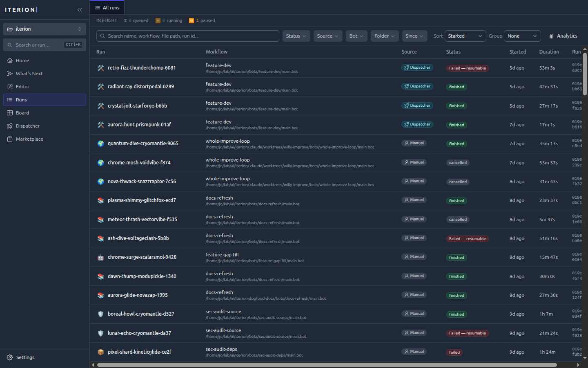The width and height of the screenshot is (588, 368).
Task: Click the Duration column header
Action: point(549,52)
